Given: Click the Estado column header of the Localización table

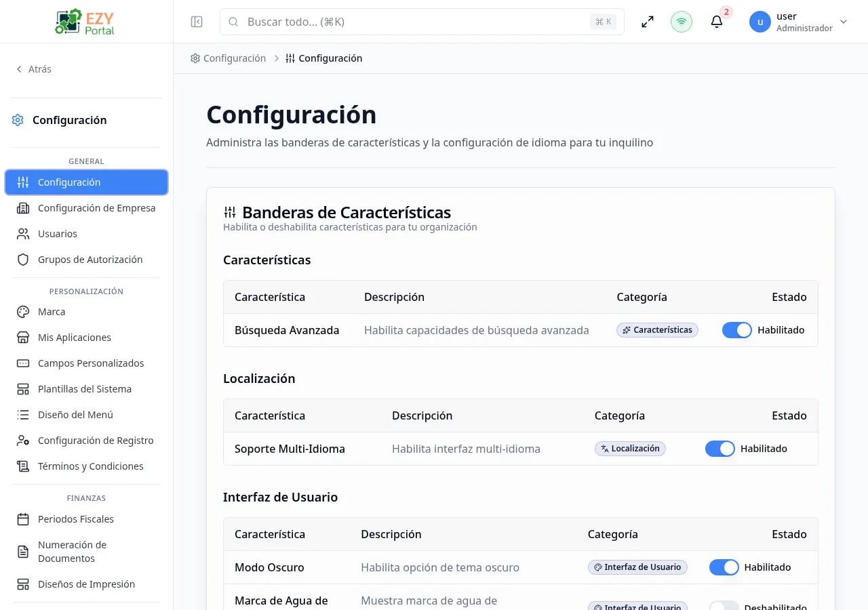Looking at the screenshot, I should 789,415.
